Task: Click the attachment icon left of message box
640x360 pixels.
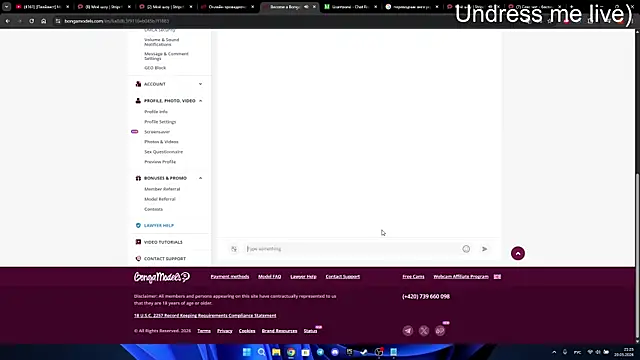Action: [234, 249]
